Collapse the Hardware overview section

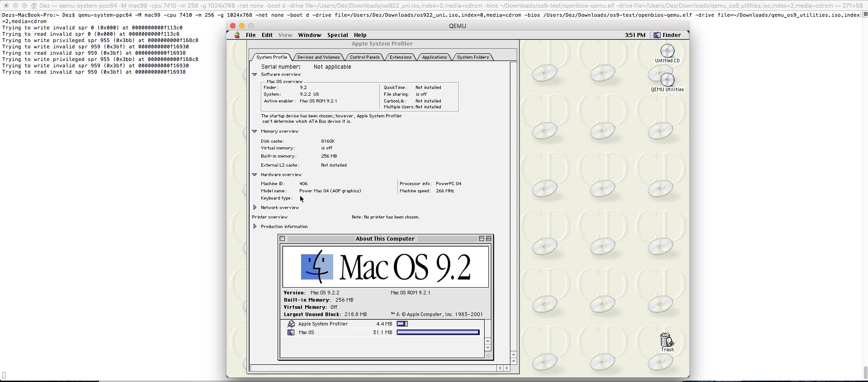[255, 175]
